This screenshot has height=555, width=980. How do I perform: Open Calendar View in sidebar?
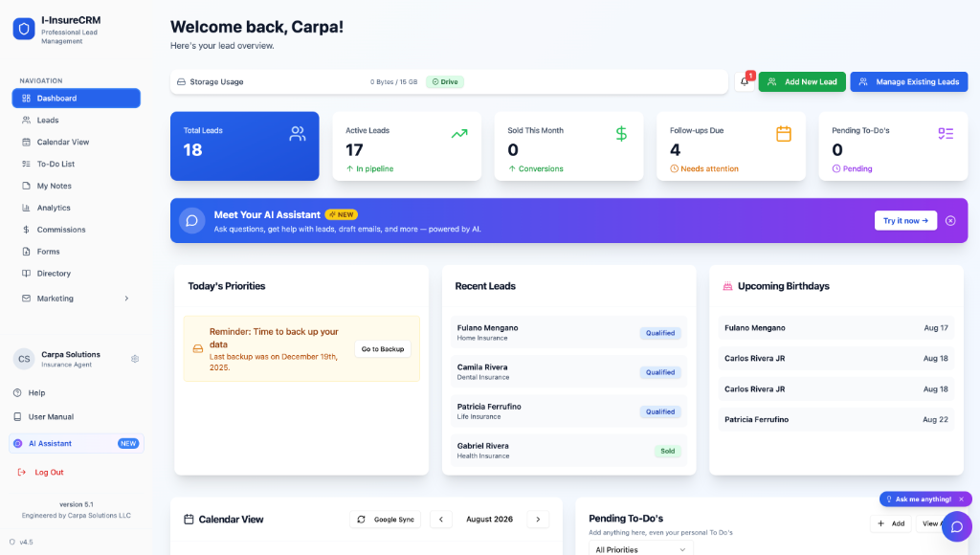point(77,142)
